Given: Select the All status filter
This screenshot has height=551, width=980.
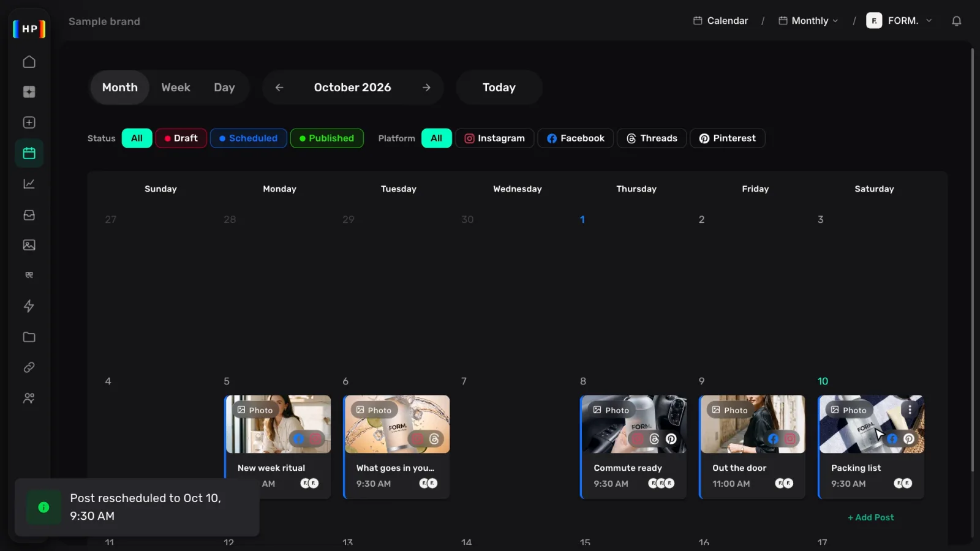Looking at the screenshot, I should tap(137, 138).
